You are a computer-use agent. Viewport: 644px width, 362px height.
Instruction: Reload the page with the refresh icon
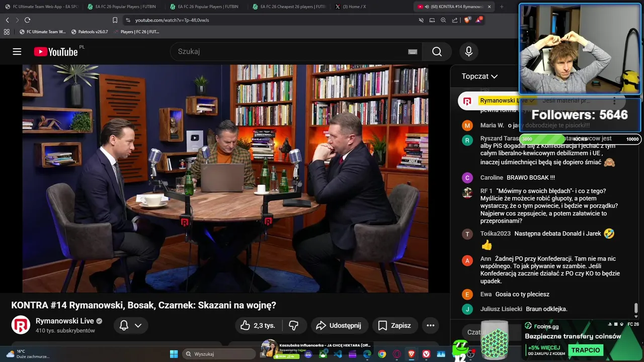[x=27, y=20]
